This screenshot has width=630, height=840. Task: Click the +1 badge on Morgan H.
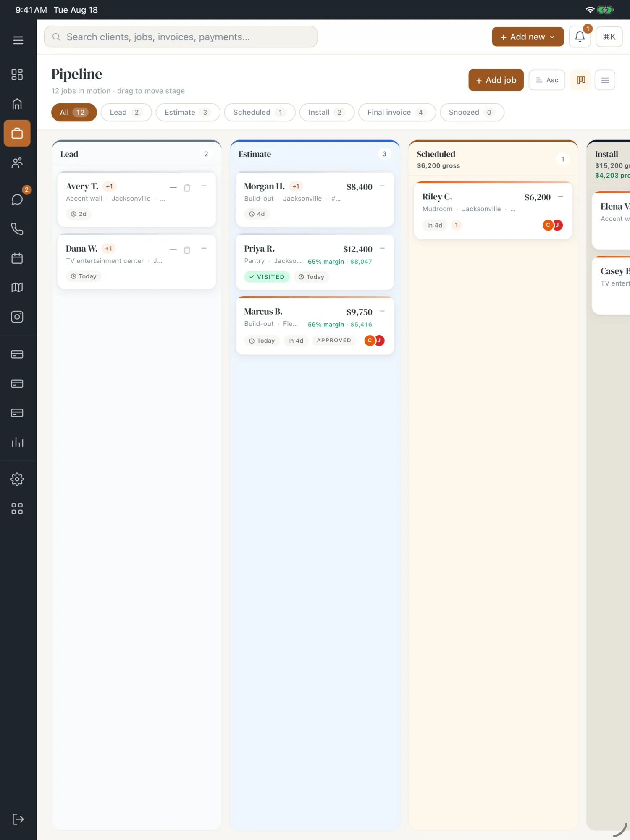[296, 186]
